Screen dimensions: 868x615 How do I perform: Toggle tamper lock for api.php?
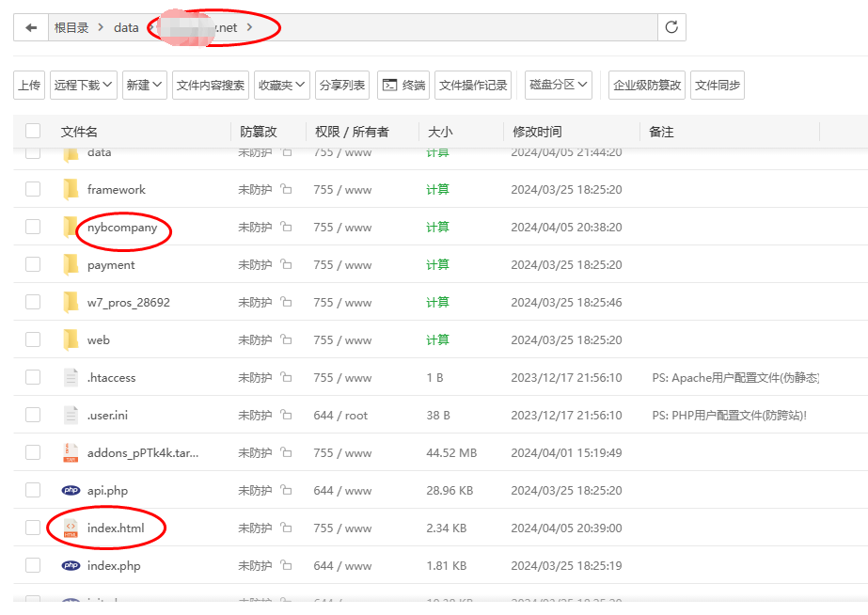tap(286, 491)
